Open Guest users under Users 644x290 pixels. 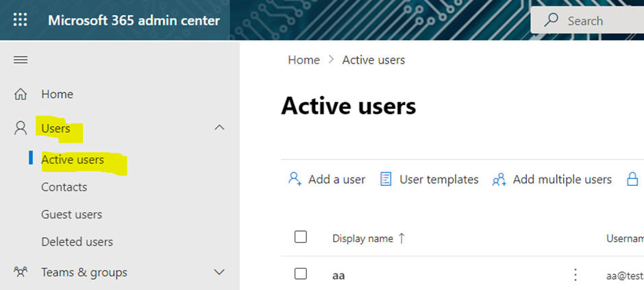(71, 215)
